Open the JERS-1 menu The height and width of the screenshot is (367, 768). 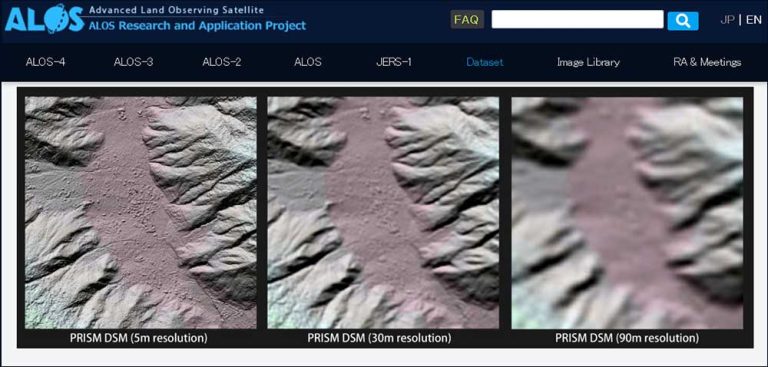coord(393,62)
